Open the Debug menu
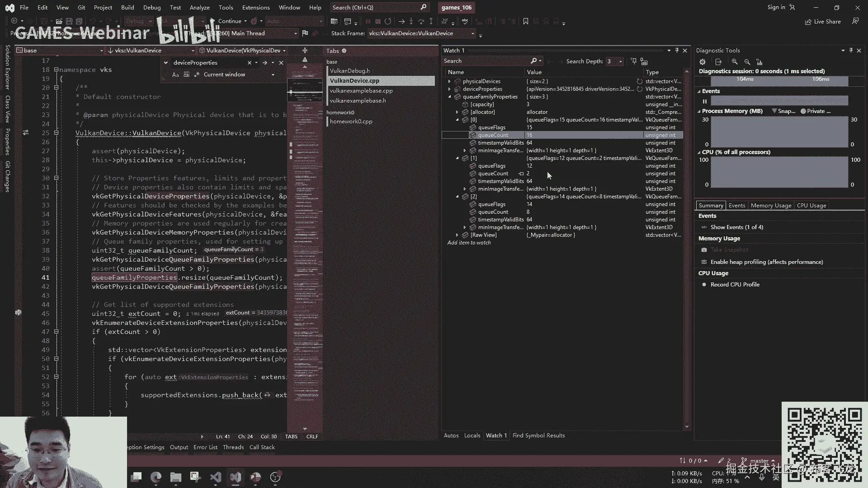Image resolution: width=868 pixels, height=488 pixels. click(151, 7)
